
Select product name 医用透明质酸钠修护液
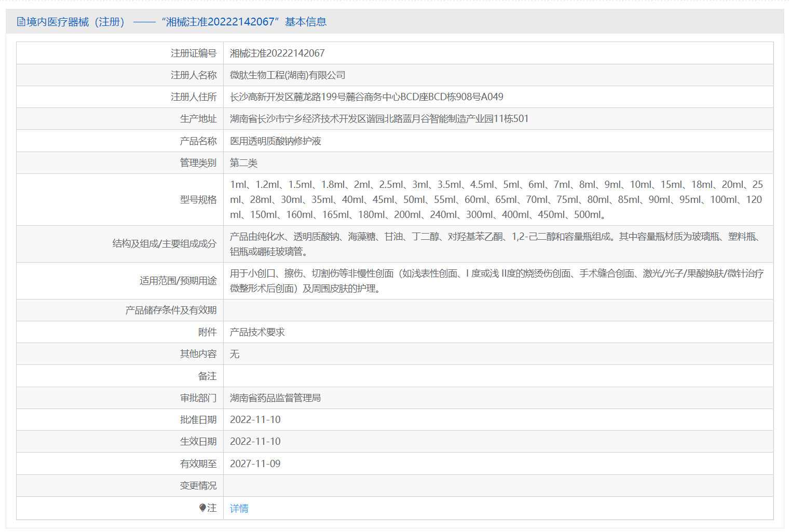[275, 140]
